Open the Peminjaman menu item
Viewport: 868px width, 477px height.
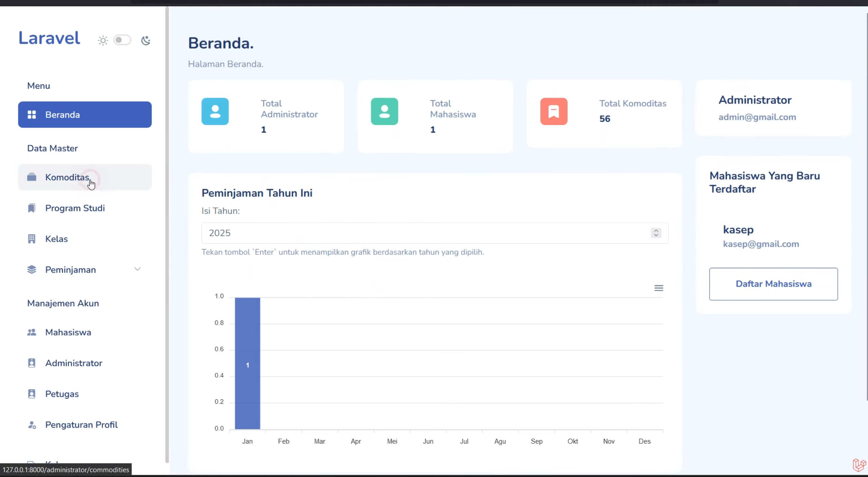[x=85, y=270]
